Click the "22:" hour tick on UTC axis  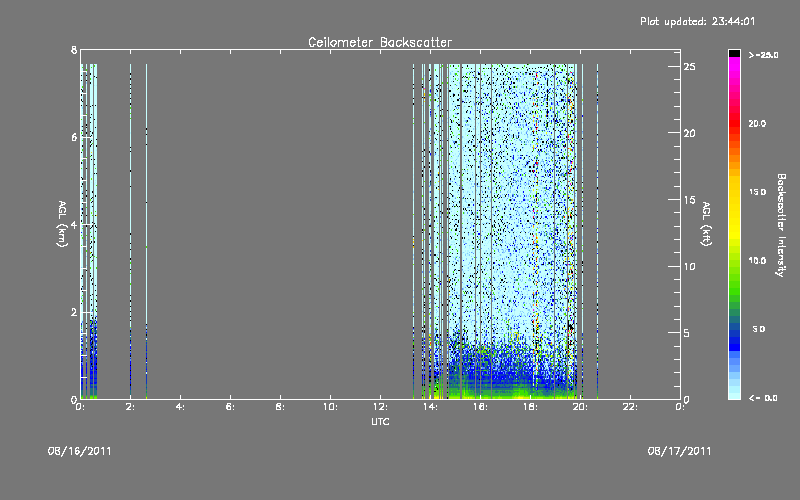[630, 407]
